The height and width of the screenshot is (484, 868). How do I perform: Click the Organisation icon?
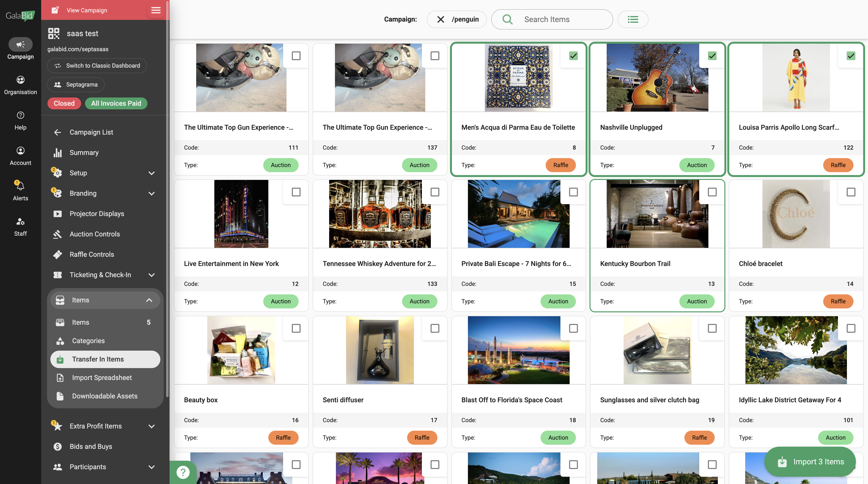coord(20,80)
